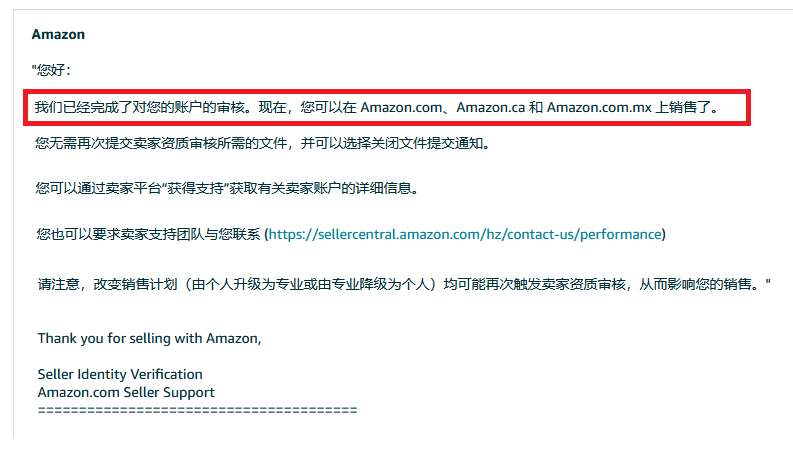
Task: Click the 请注意，改变销售计划 notice start
Action: (x=107, y=284)
